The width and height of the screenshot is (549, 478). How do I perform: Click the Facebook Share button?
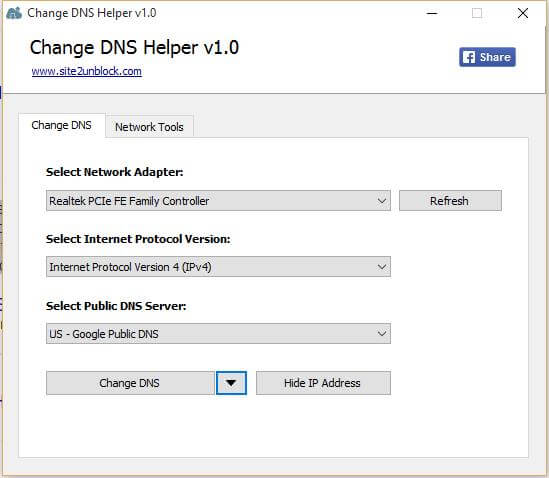point(487,57)
